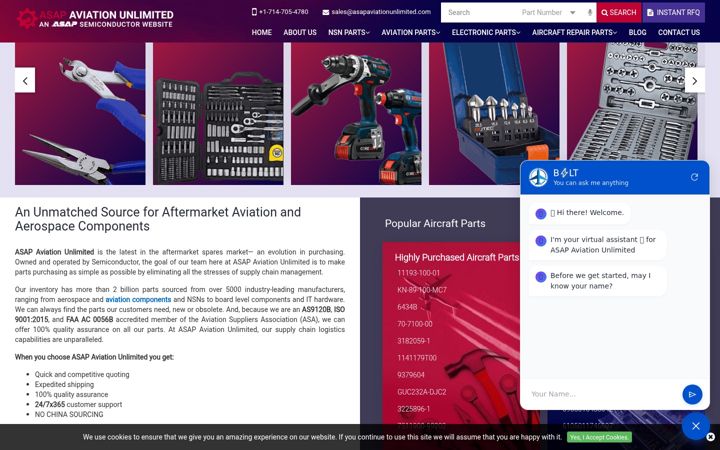
Task: Click the BOLT chat airplane avatar
Action: [x=538, y=177]
